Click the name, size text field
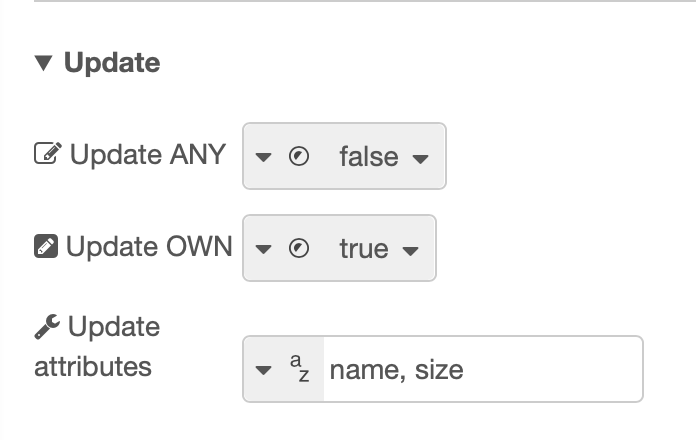 click(x=483, y=369)
